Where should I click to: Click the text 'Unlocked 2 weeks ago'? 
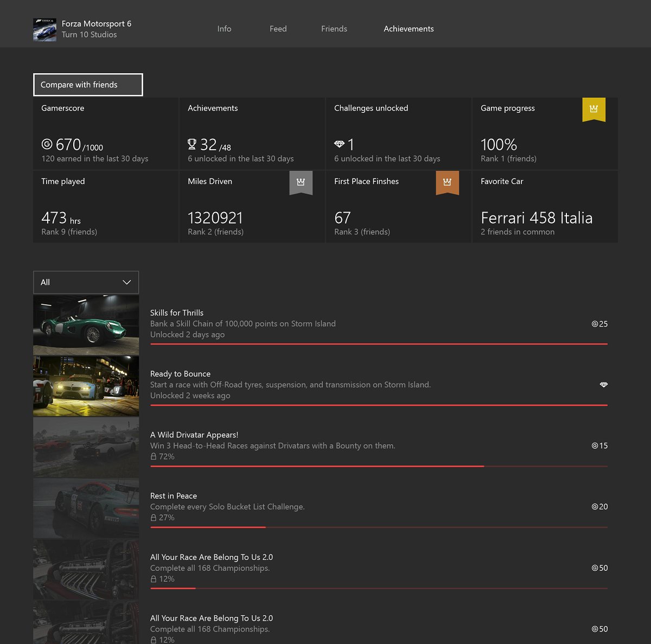coord(190,396)
